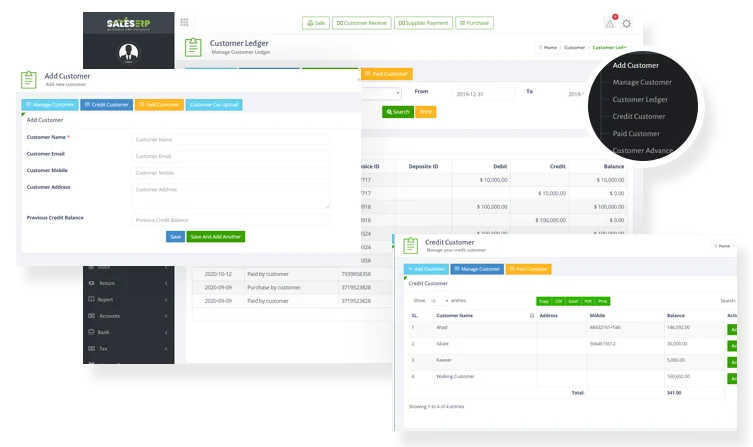
Task: Click Customer breadcrumb in Customer Ledger
Action: [574, 48]
